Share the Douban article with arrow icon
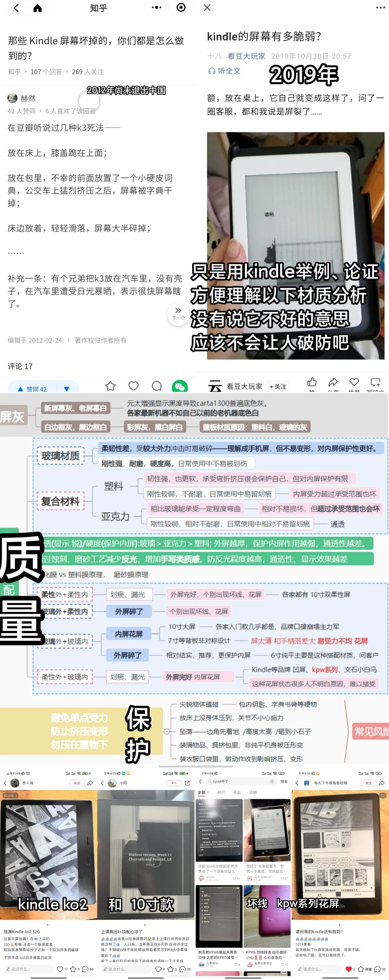 [333, 382]
